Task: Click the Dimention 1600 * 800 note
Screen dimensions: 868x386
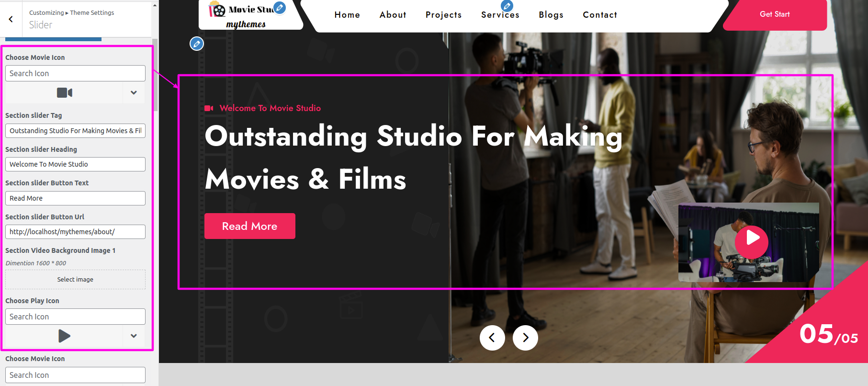Action: point(36,263)
